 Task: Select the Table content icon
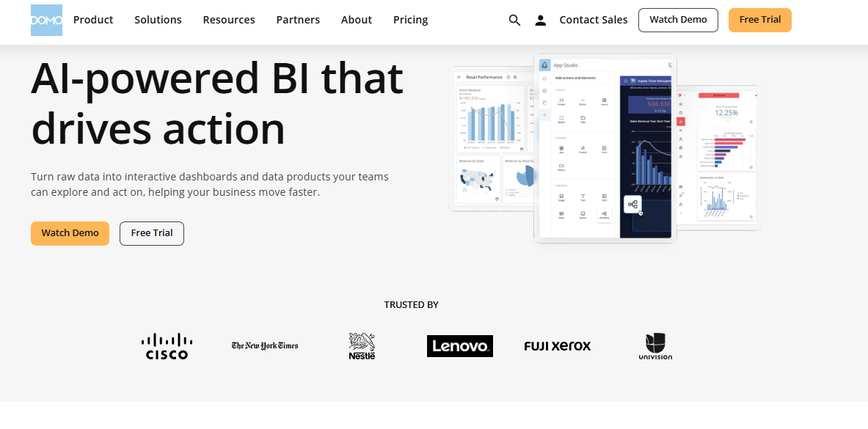[561, 213]
